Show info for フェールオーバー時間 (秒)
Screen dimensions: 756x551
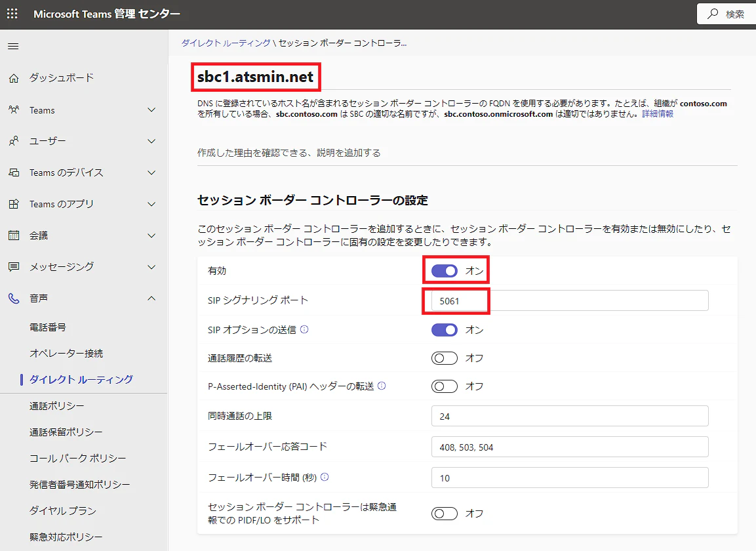pos(325,477)
